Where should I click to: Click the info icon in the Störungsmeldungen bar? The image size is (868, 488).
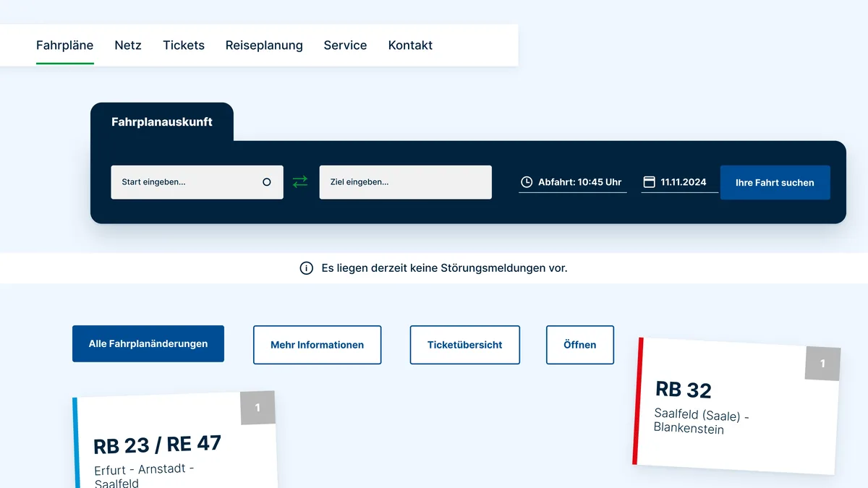307,268
